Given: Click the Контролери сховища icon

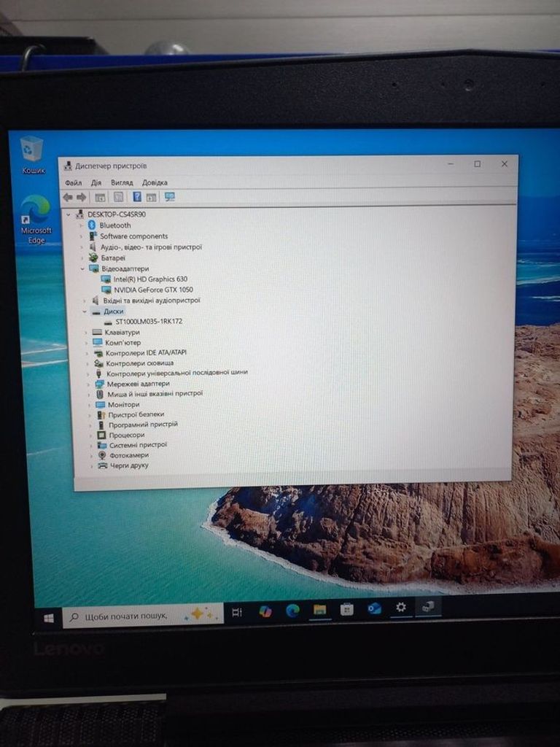Looking at the screenshot, I should (x=98, y=363).
